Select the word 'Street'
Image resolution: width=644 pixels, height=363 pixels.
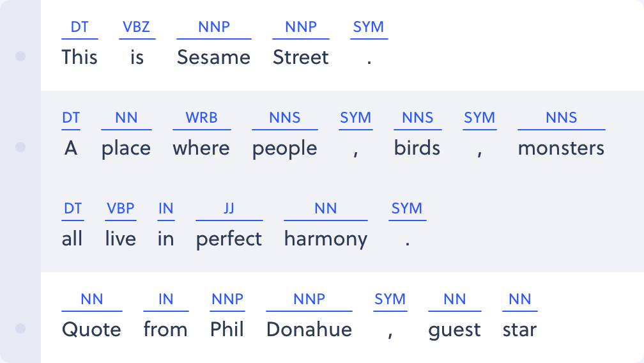pyautogui.click(x=301, y=57)
